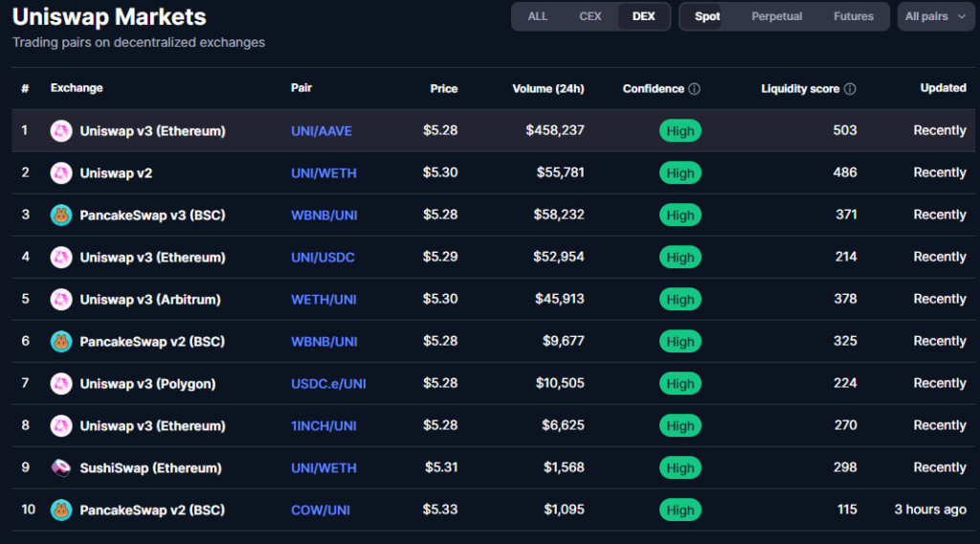Open UNI/WETH pair on Uniswap v2
Screen dimensions: 980x544
pyautogui.click(x=323, y=173)
